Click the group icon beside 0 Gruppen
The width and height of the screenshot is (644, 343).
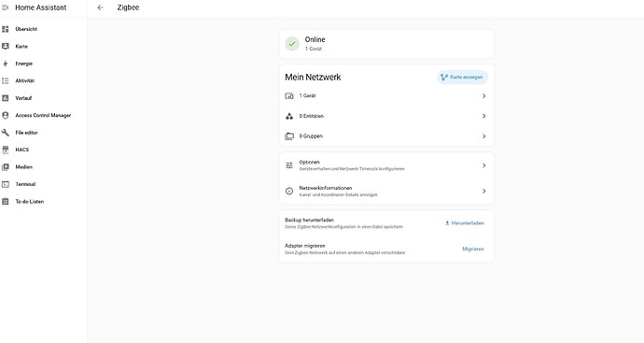click(x=289, y=136)
